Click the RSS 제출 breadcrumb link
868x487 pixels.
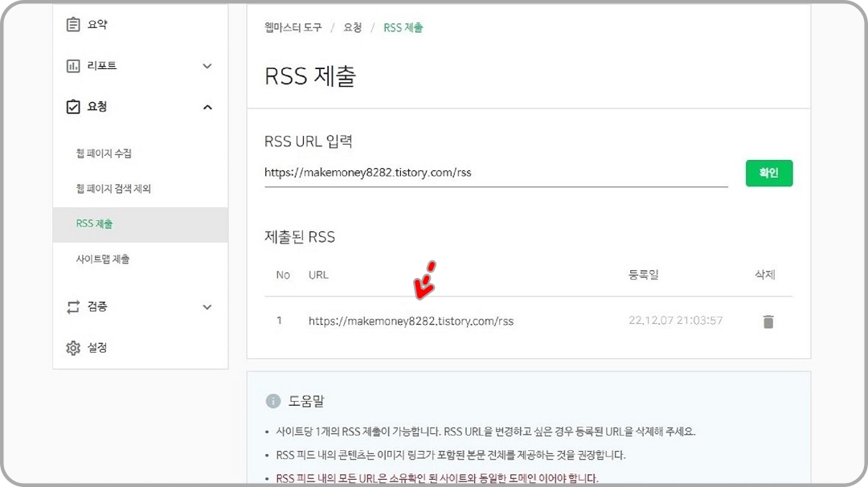[x=405, y=27]
